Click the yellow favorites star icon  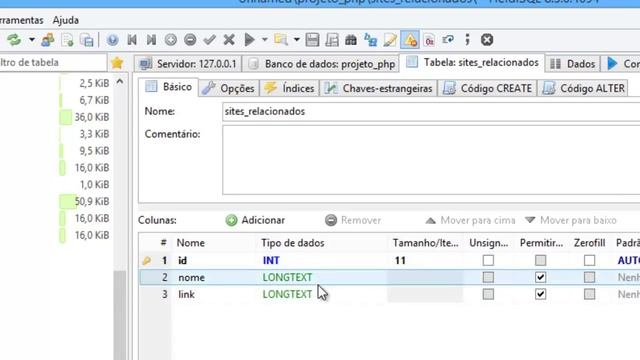click(x=117, y=63)
